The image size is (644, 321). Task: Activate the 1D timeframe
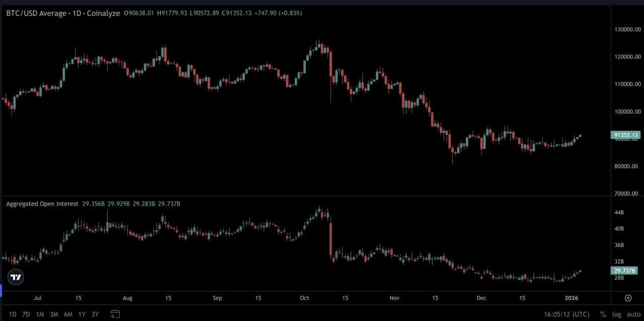coord(12,314)
